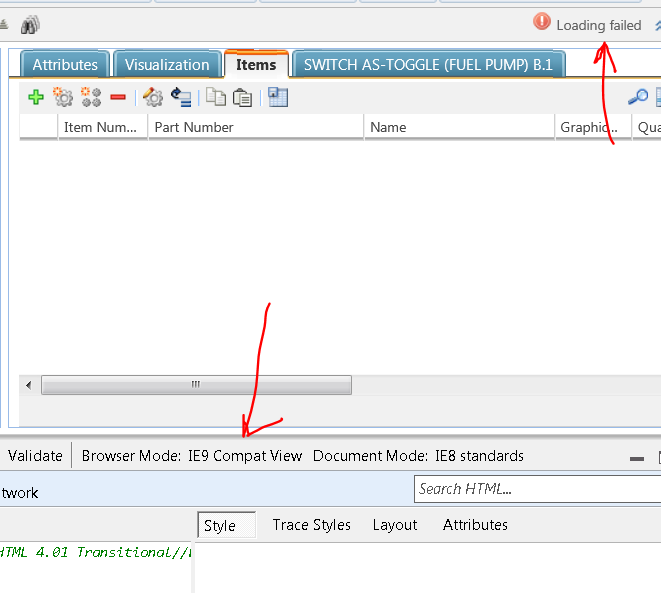Select the Style tab in developer tools
This screenshot has width=661, height=593.
[x=226, y=525]
